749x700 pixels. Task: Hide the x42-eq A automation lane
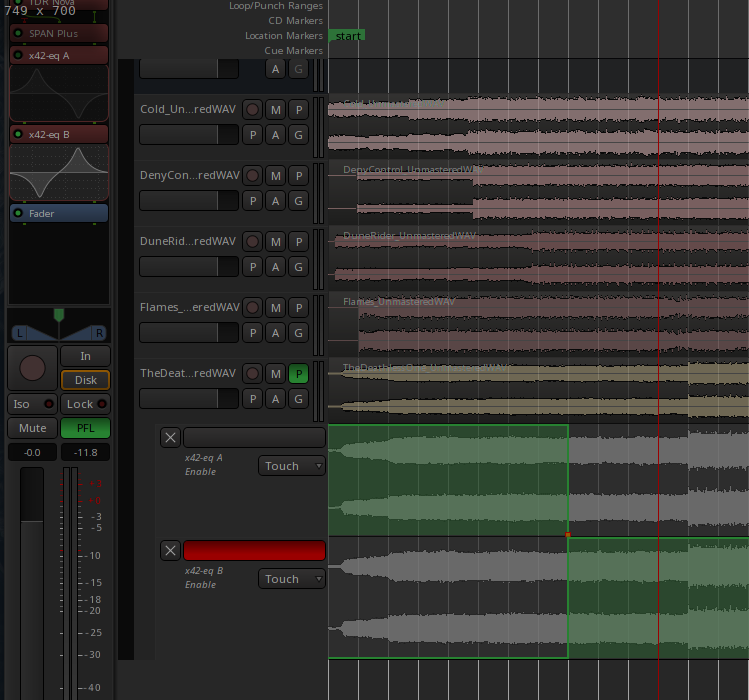point(171,437)
